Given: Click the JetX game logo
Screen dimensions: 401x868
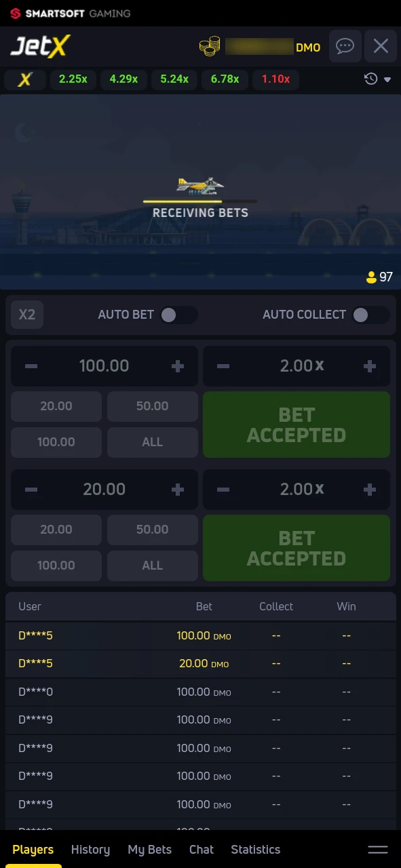Looking at the screenshot, I should 40,46.
